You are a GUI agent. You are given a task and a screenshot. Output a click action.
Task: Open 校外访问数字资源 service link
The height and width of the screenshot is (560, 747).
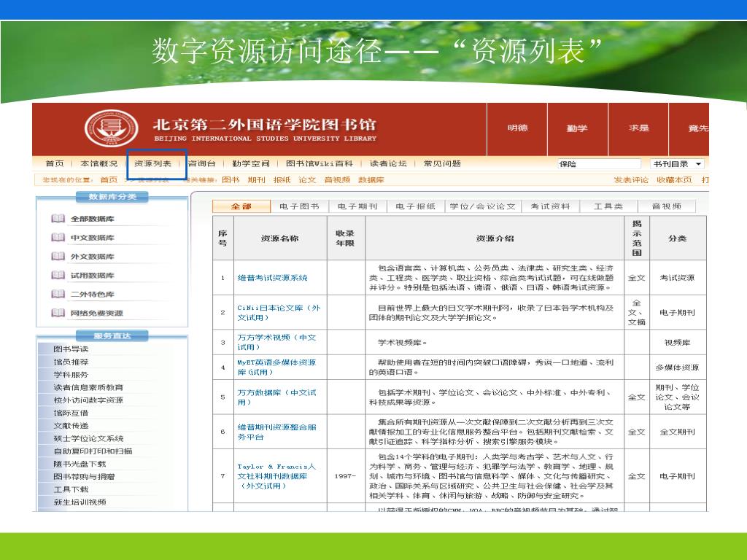(88, 400)
